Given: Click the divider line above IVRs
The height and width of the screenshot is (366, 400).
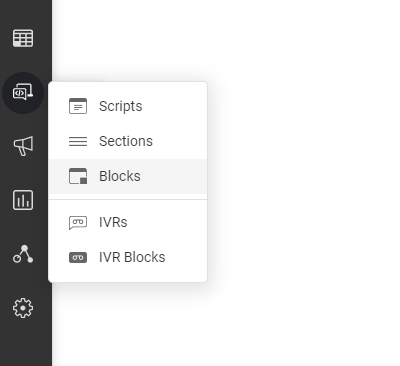Looking at the screenshot, I should (128, 200).
